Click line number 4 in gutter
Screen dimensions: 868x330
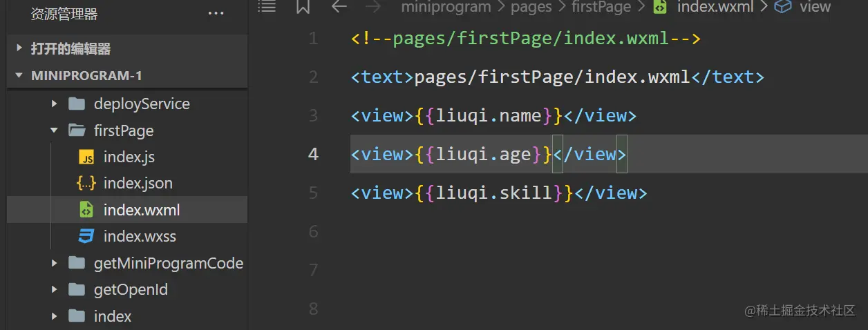(x=314, y=154)
